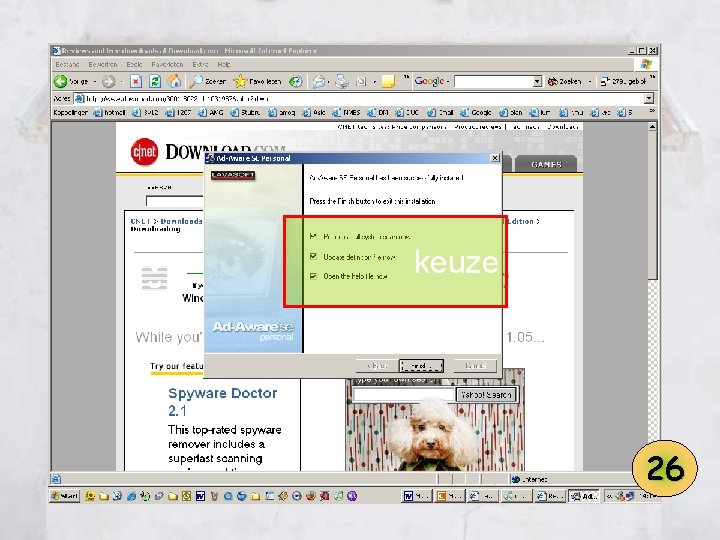Expand the Mail icon dropdown arrow
Screen dimensions: 720x540
pyautogui.click(x=328, y=82)
